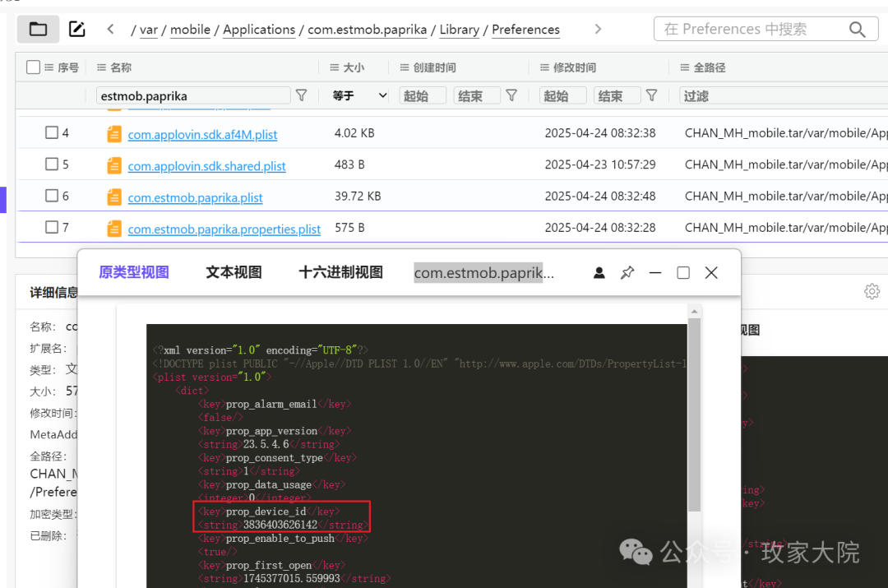The height and width of the screenshot is (588, 888).
Task: Check the box for row 5
Action: [x=52, y=164]
